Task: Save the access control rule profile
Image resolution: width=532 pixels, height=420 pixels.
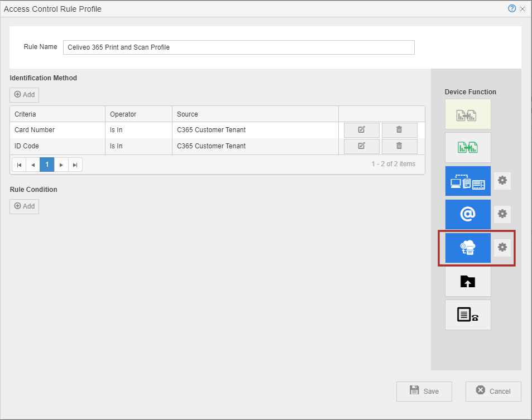Action: pyautogui.click(x=424, y=391)
